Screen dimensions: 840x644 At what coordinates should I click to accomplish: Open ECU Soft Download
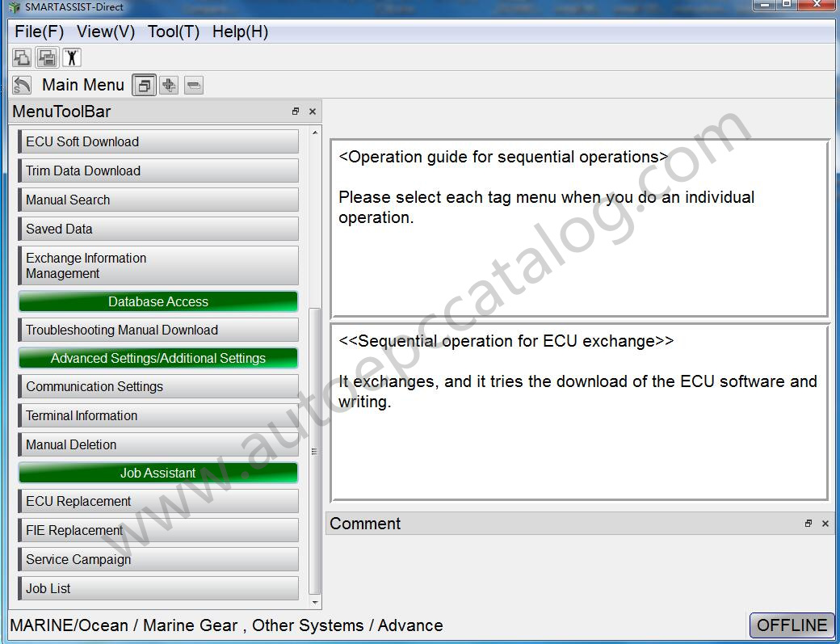click(158, 141)
